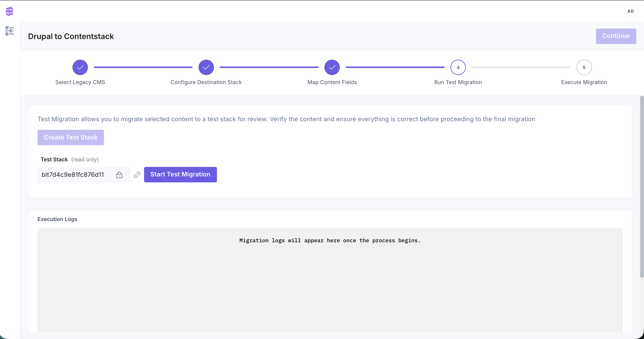Click the Test Migration description text
Image resolution: width=644 pixels, height=339 pixels.
286,119
